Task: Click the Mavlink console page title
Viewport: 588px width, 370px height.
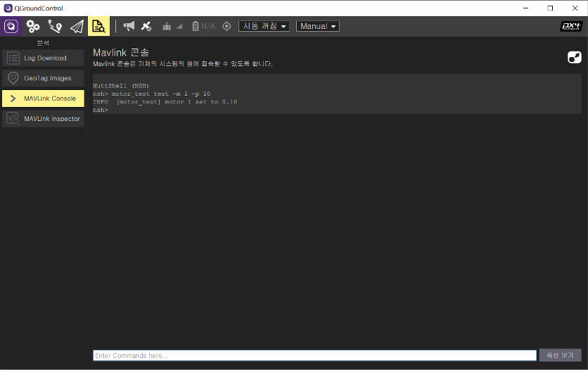Action: (121, 53)
